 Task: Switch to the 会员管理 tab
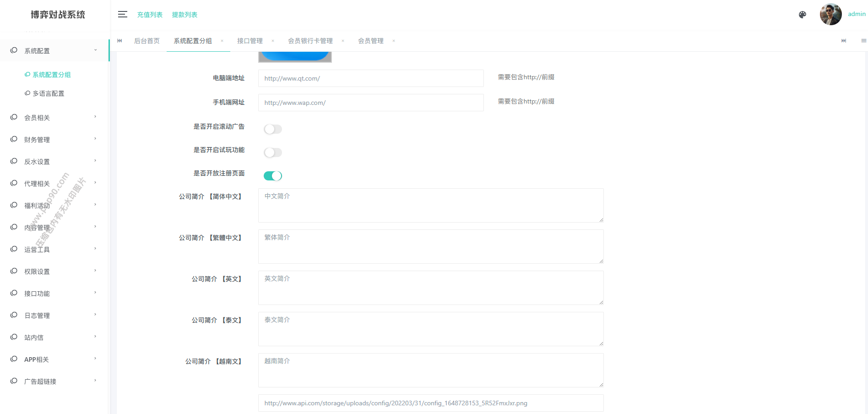(x=370, y=41)
